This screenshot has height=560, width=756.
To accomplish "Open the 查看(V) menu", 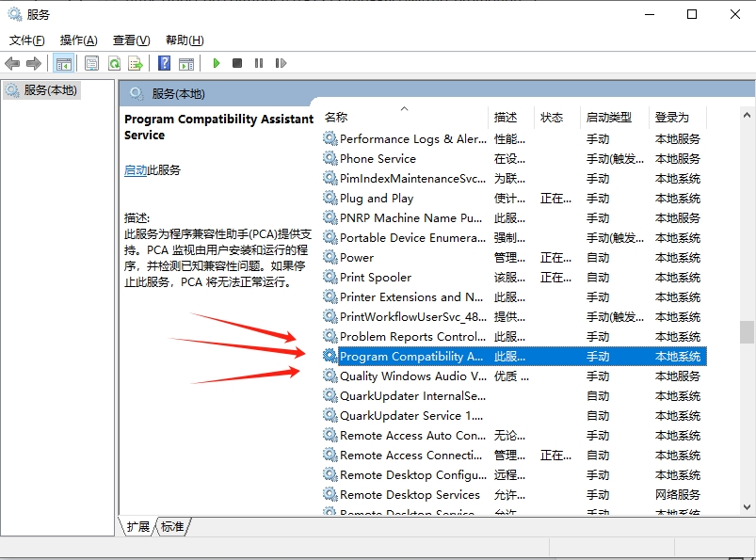I will click(131, 40).
